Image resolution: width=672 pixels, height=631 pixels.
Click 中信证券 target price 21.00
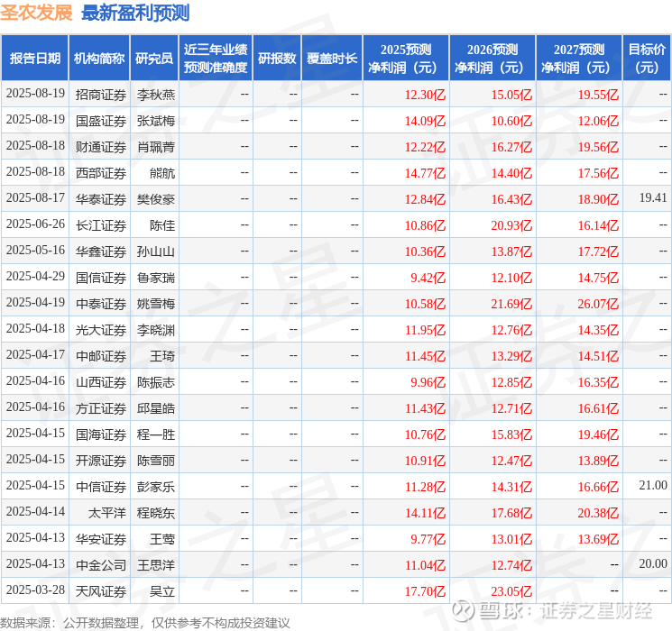click(x=653, y=485)
